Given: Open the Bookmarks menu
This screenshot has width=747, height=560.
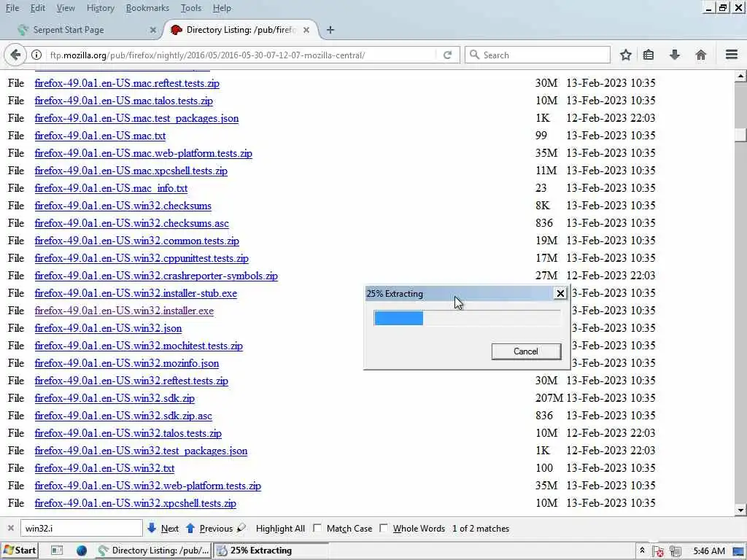Looking at the screenshot, I should (x=147, y=8).
